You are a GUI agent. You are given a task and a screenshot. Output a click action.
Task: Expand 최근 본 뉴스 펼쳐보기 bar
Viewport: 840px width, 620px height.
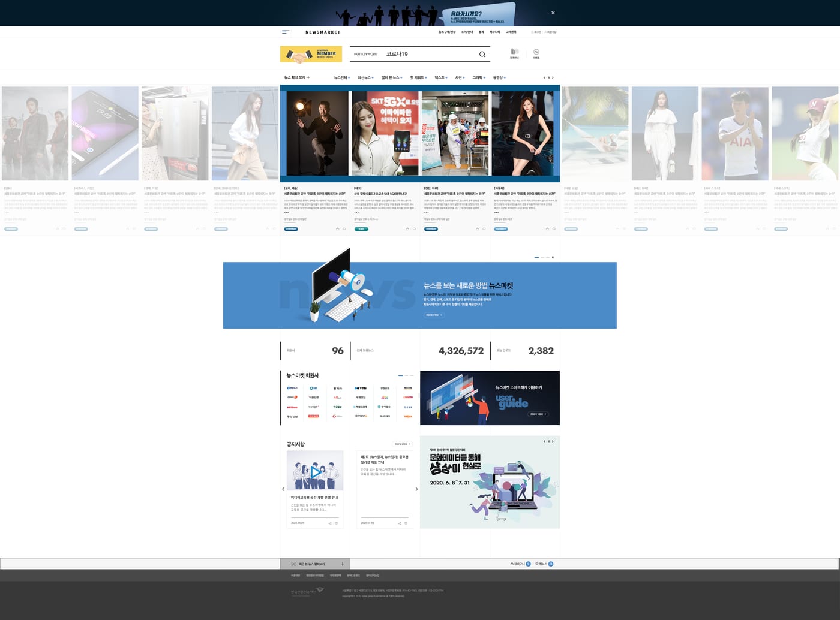[315, 564]
